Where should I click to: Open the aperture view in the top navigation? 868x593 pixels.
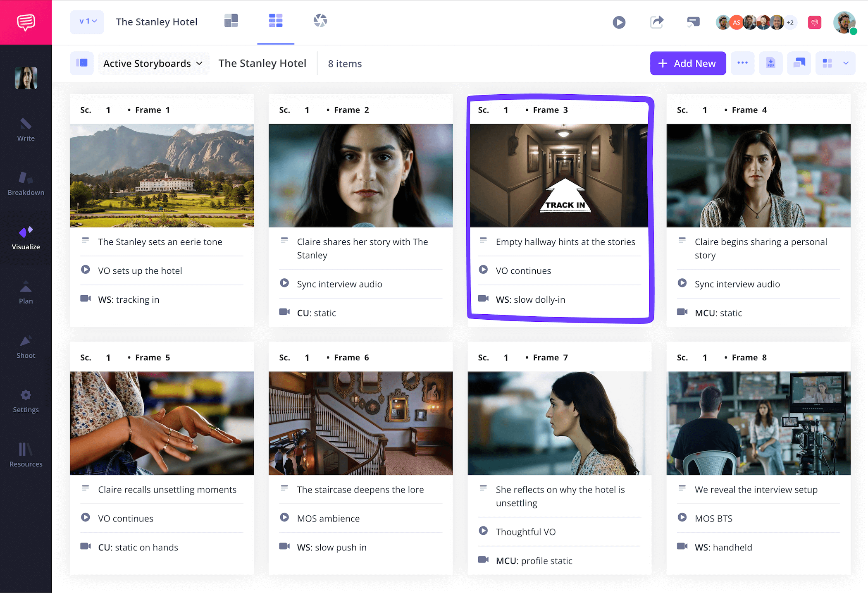320,20
